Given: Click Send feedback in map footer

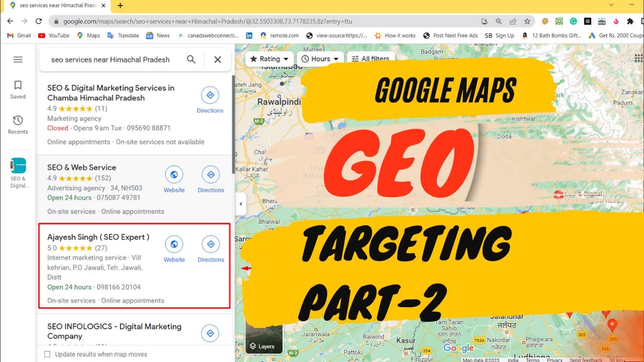Looking at the screenshot, I should click(x=586, y=360).
